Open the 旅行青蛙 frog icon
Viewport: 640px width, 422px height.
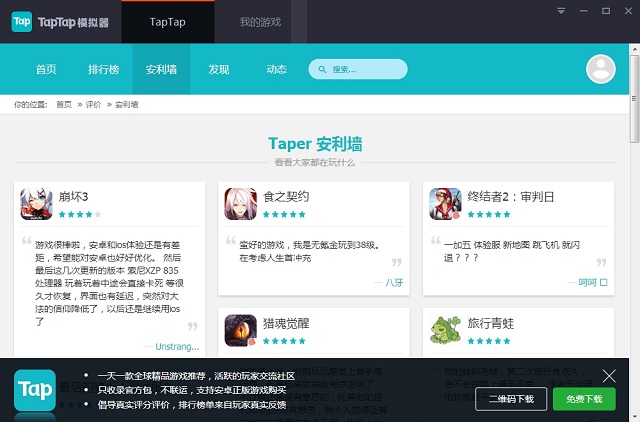tap(445, 330)
